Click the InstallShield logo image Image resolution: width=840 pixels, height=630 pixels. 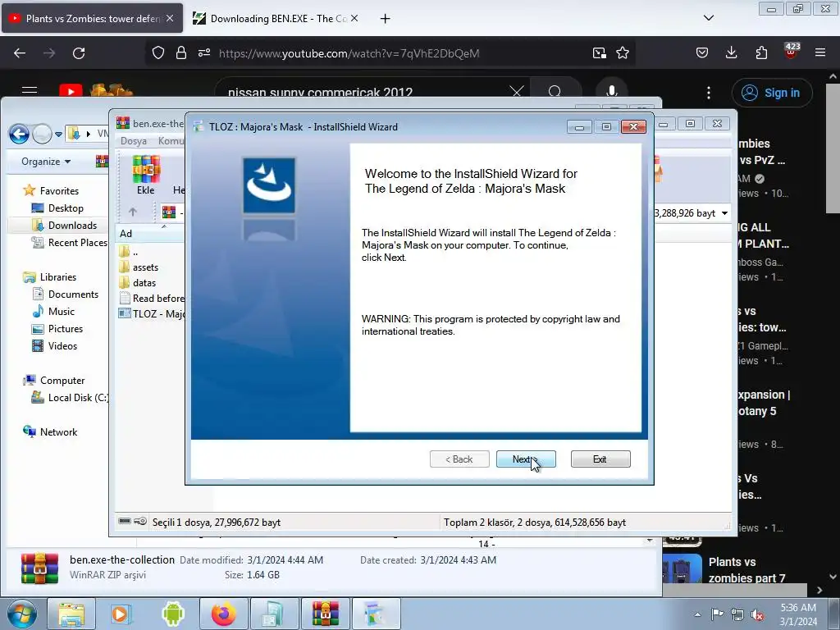[x=269, y=185]
